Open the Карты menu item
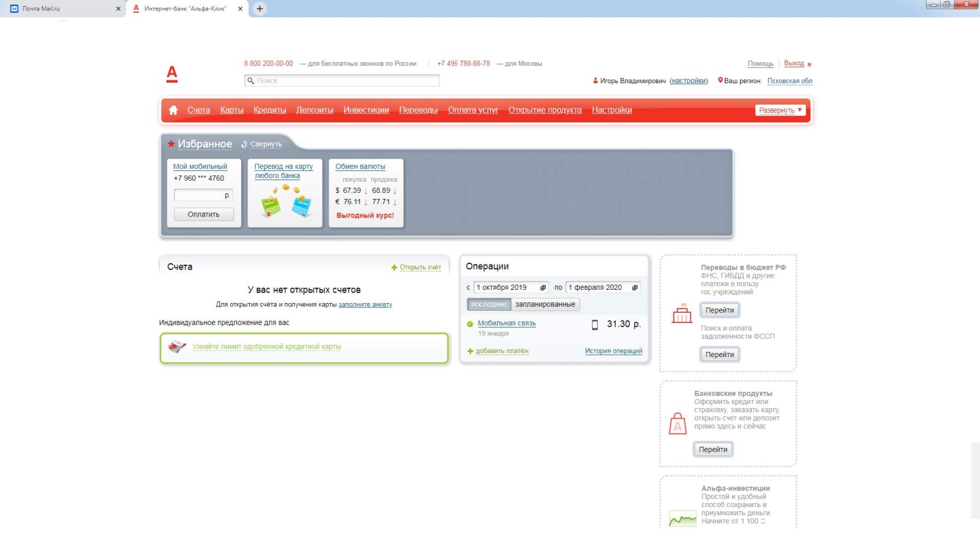The width and height of the screenshot is (980, 551). pyautogui.click(x=231, y=110)
